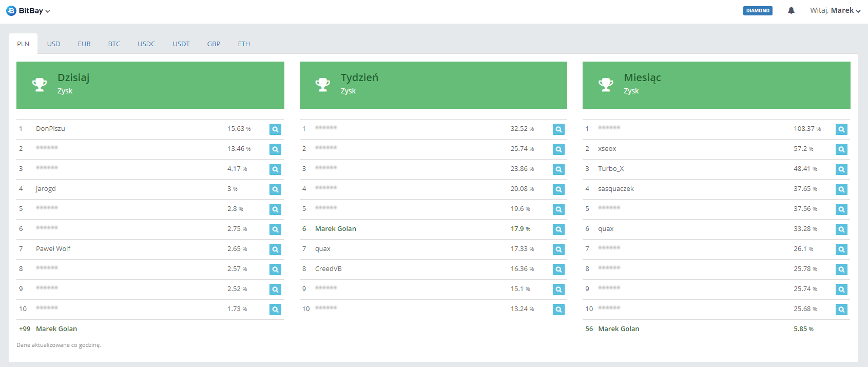Select the Miesiąc green header panel
Viewport: 868px width, 367px height.
tap(716, 85)
